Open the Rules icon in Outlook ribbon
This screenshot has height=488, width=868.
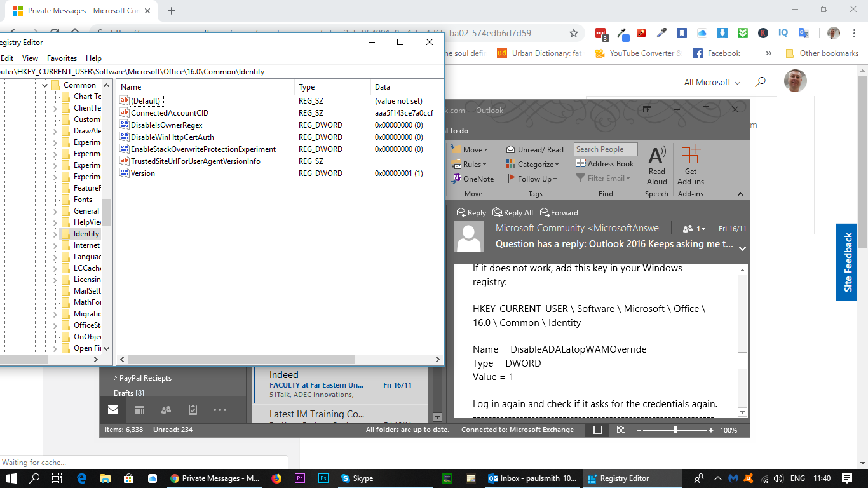point(456,165)
